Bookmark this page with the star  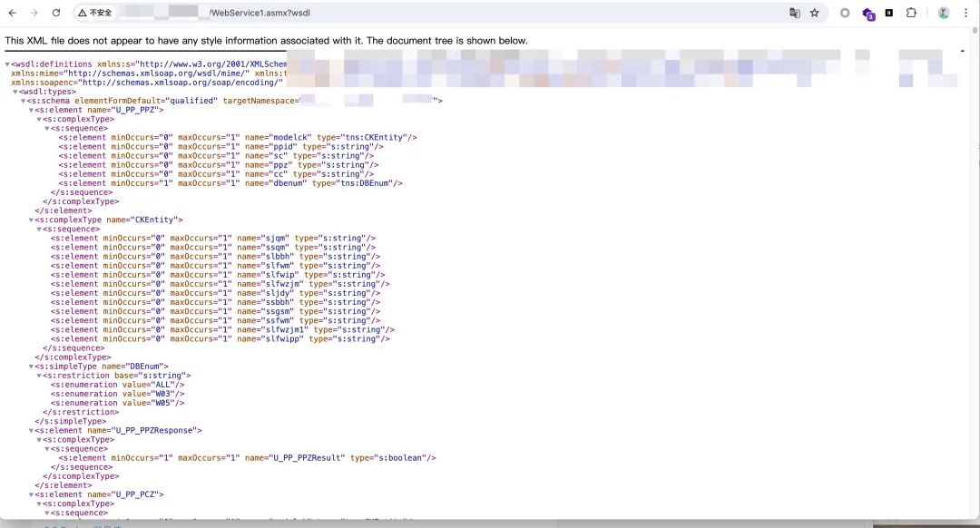(815, 14)
